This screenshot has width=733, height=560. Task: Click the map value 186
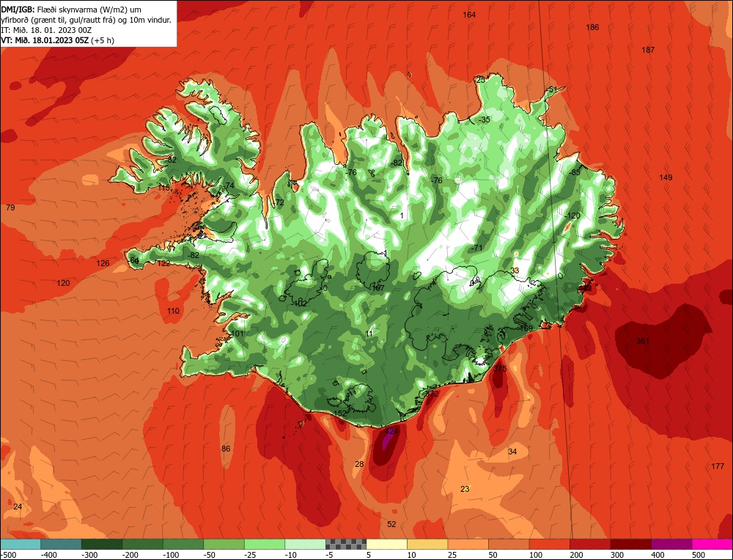[x=592, y=27]
